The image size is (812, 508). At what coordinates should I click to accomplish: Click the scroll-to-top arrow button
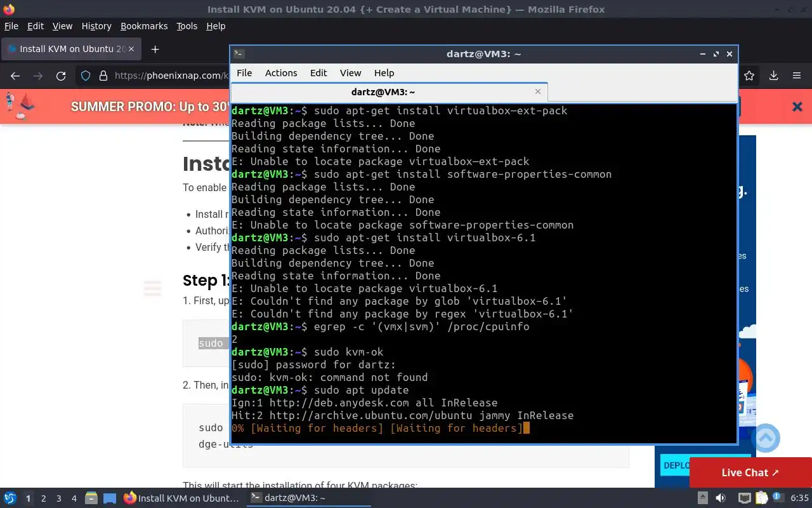pos(766,438)
